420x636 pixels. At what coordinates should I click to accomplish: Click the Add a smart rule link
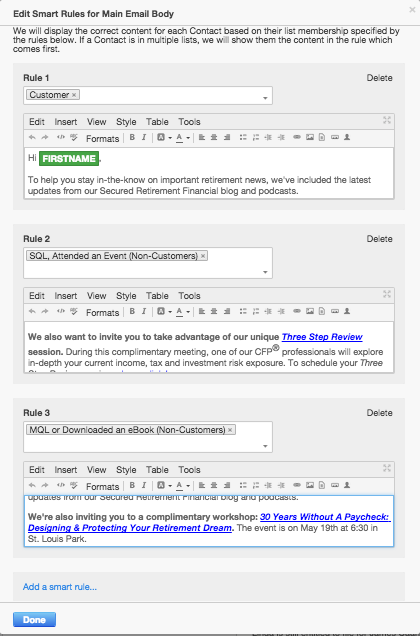(x=60, y=587)
